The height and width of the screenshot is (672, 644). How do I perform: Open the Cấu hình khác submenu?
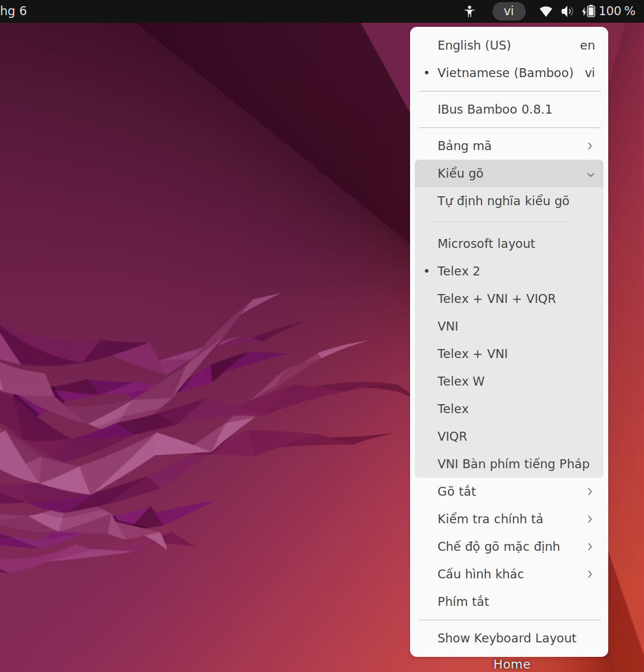[509, 574]
